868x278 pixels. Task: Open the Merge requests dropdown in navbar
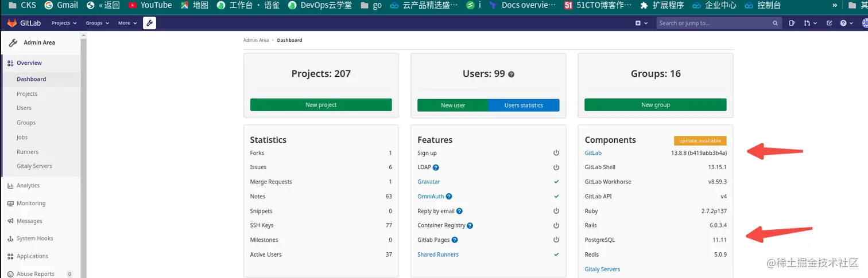tap(810, 23)
